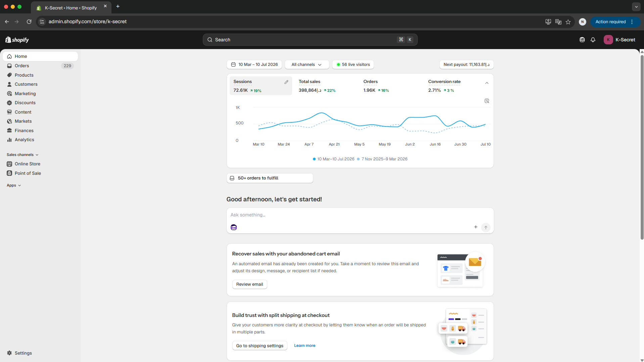Viewport: 644px width, 362px height.
Task: Click the 56 live visitors pill
Action: pyautogui.click(x=353, y=65)
